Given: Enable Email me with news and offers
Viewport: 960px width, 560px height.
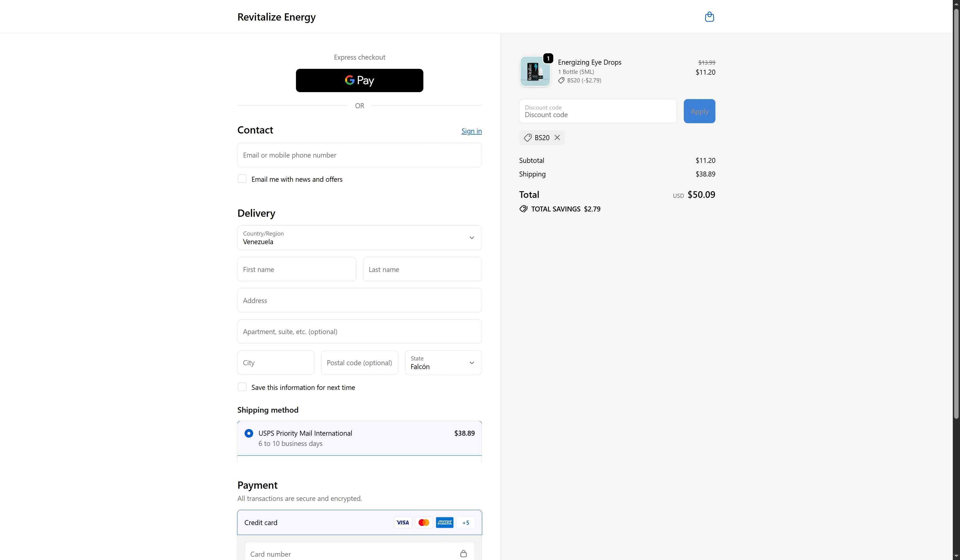Looking at the screenshot, I should click(242, 178).
